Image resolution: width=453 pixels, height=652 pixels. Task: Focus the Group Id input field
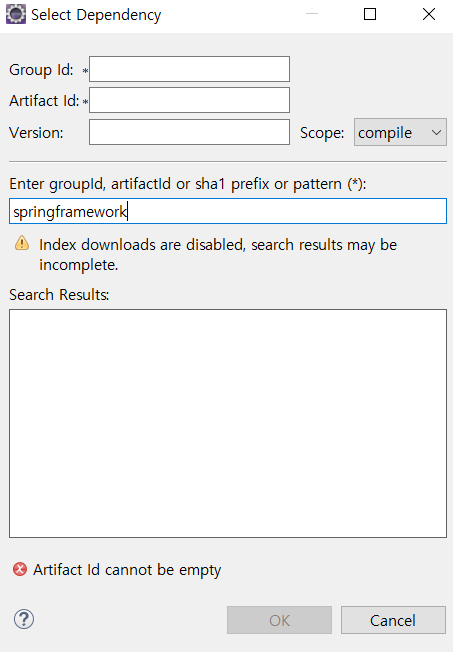pyautogui.click(x=189, y=69)
